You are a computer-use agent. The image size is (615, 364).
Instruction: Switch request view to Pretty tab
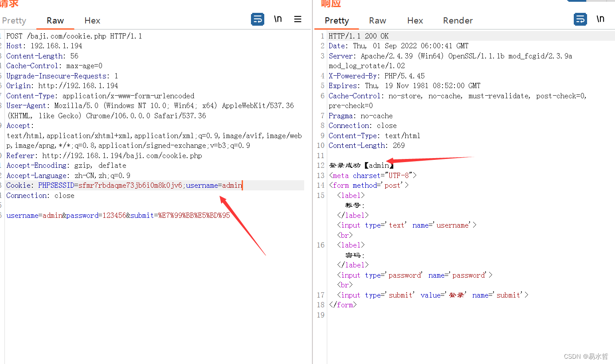14,20
